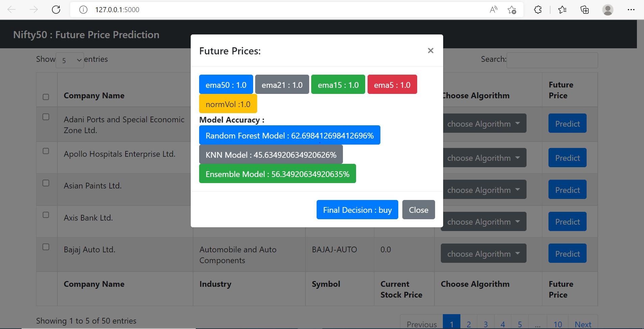The width and height of the screenshot is (644, 329).
Task: Add this page to favorites star icon
Action: [x=512, y=9]
